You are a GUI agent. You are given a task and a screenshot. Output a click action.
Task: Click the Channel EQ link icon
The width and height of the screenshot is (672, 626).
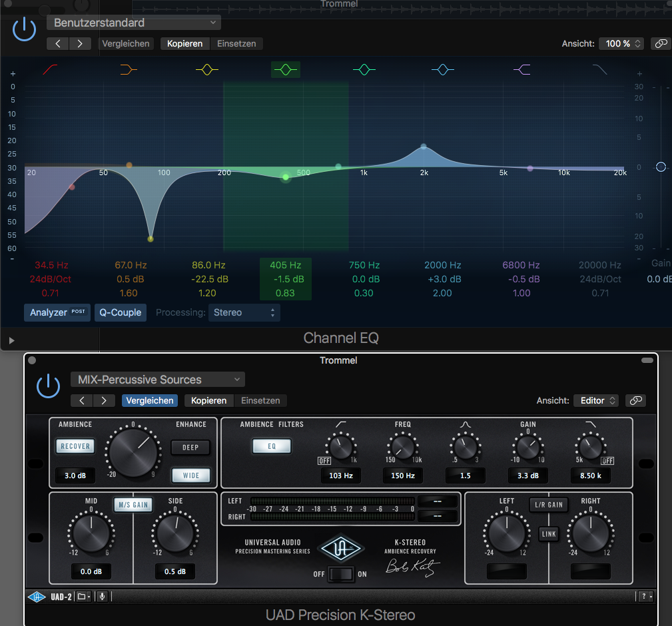(x=661, y=43)
